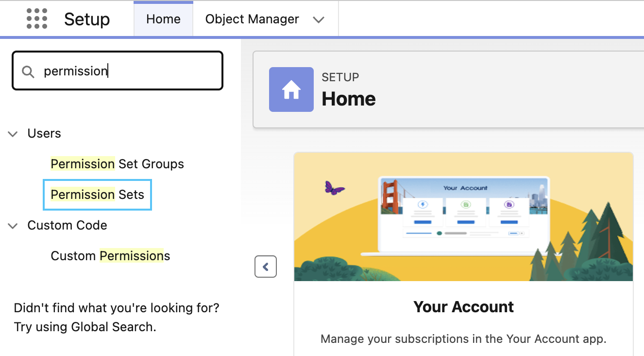Click the Home page heading

click(349, 99)
